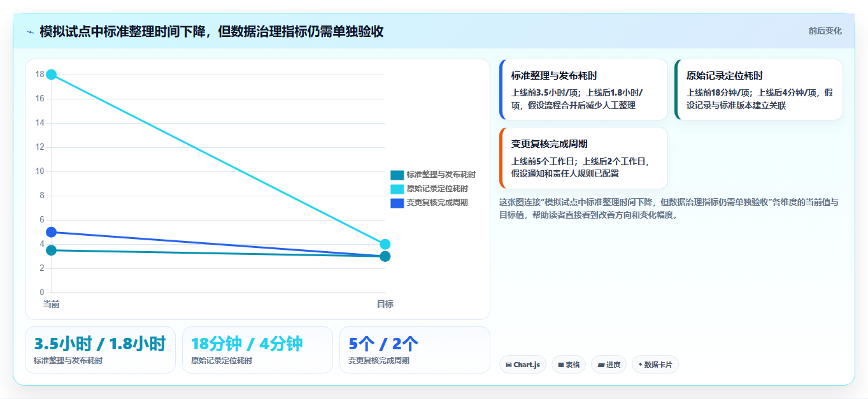Click 标准整理与发布耗时 caption under 3.5小时 stat

coord(68,361)
